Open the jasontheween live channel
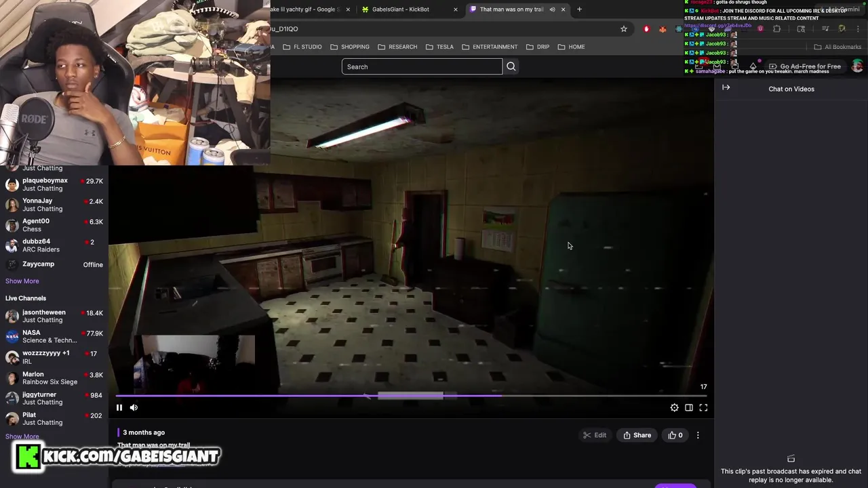Image resolution: width=868 pixels, height=488 pixels. point(54,317)
